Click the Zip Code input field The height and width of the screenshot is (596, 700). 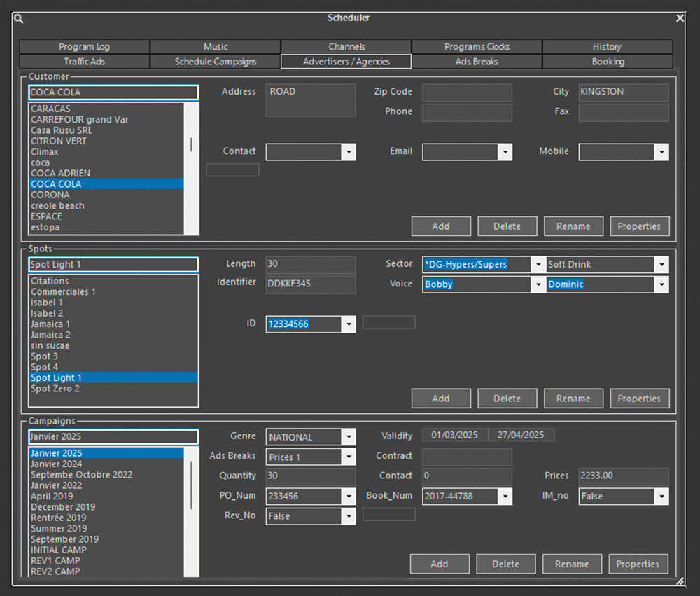click(x=467, y=92)
